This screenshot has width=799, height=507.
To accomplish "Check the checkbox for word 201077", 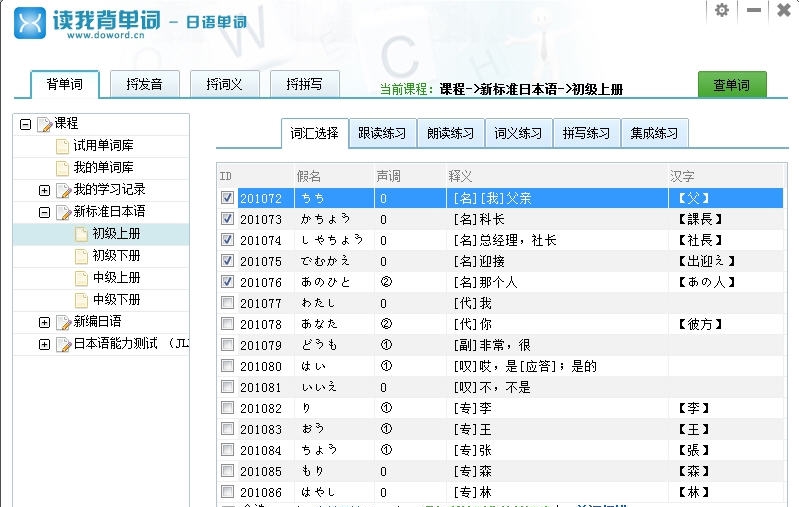I will (x=227, y=303).
